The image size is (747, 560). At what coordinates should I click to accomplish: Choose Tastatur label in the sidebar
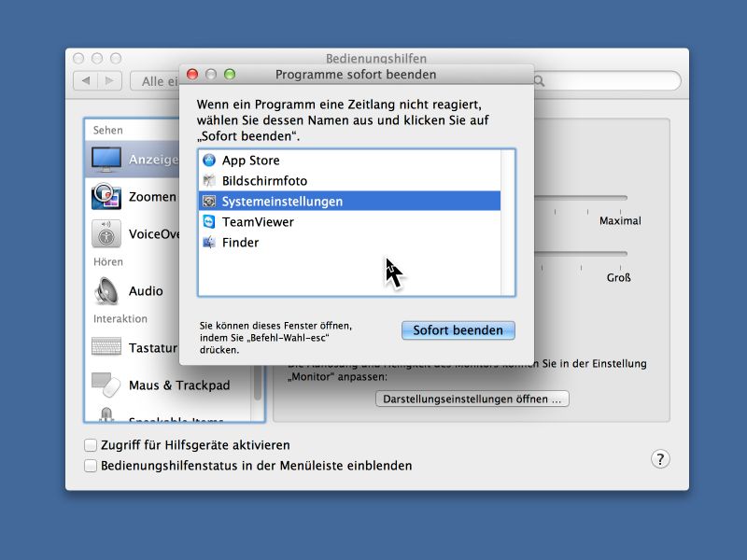pyautogui.click(x=153, y=348)
